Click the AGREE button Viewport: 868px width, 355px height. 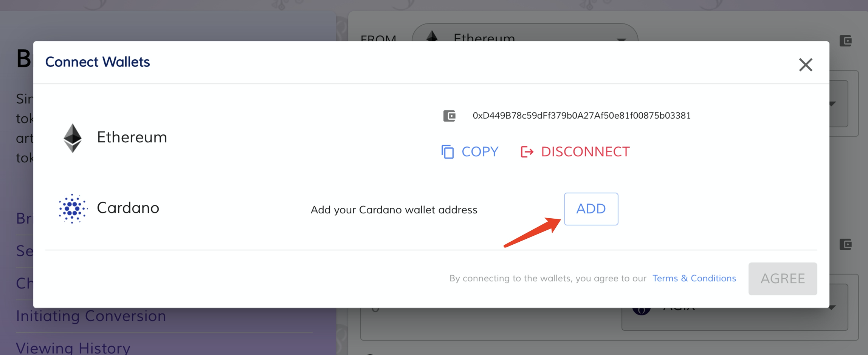tap(783, 279)
